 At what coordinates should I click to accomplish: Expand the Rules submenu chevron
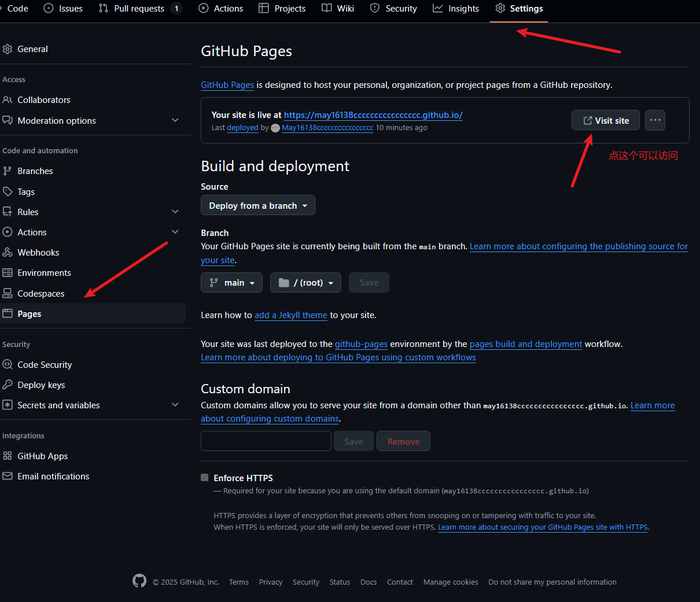tap(175, 212)
